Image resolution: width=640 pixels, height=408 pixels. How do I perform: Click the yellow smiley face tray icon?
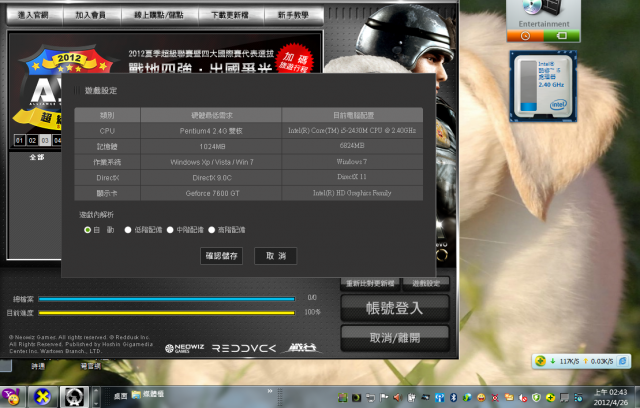point(481,397)
